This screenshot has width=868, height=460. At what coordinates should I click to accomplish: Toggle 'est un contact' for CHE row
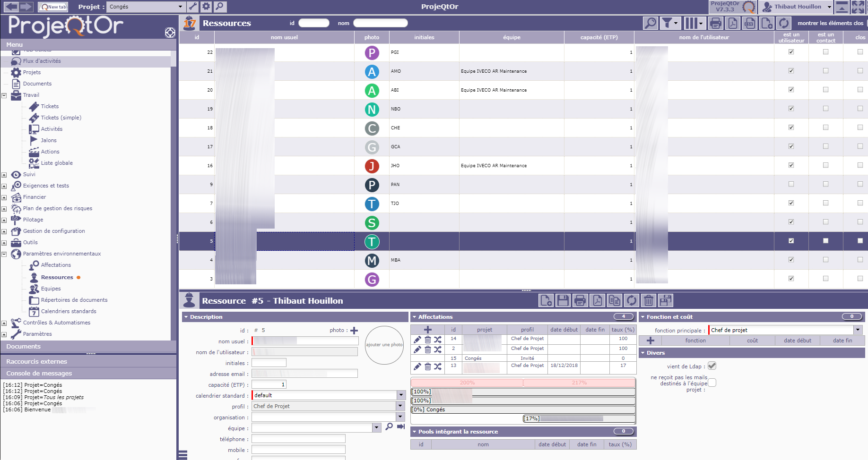(825, 128)
